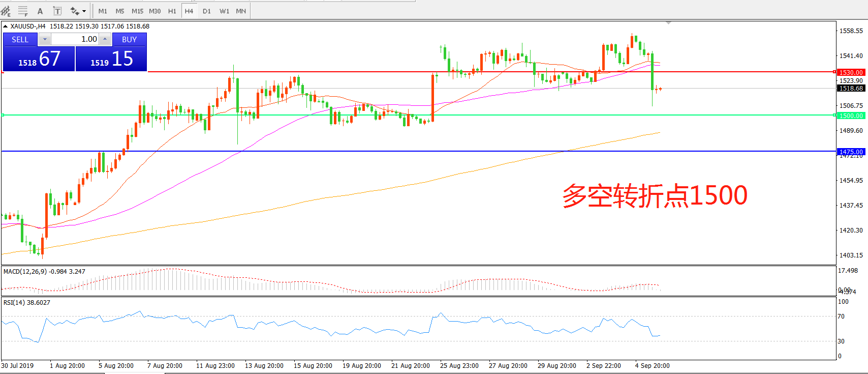This screenshot has width=868, height=374.
Task: Switch chart to M15 timeframe
Action: pyautogui.click(x=137, y=11)
